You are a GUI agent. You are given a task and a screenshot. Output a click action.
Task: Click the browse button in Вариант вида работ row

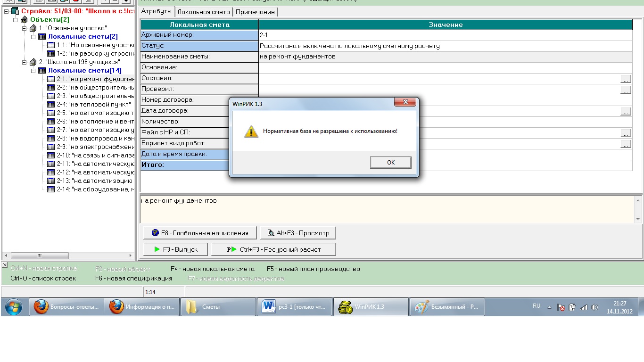626,144
